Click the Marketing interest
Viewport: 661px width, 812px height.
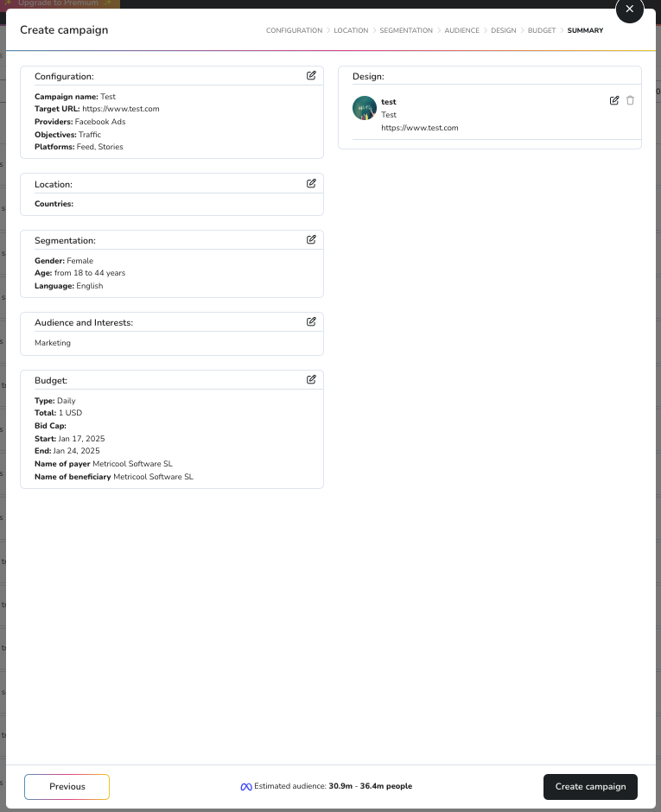coord(53,343)
